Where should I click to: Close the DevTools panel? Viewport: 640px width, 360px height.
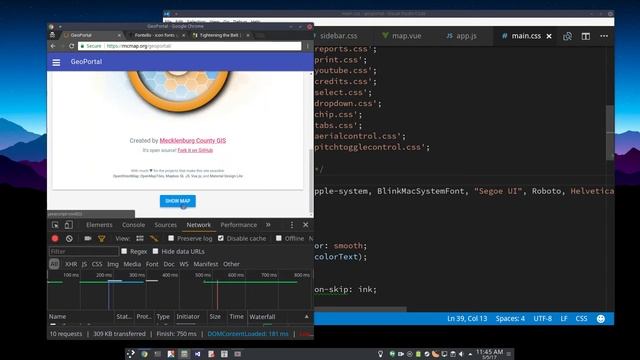[306, 225]
